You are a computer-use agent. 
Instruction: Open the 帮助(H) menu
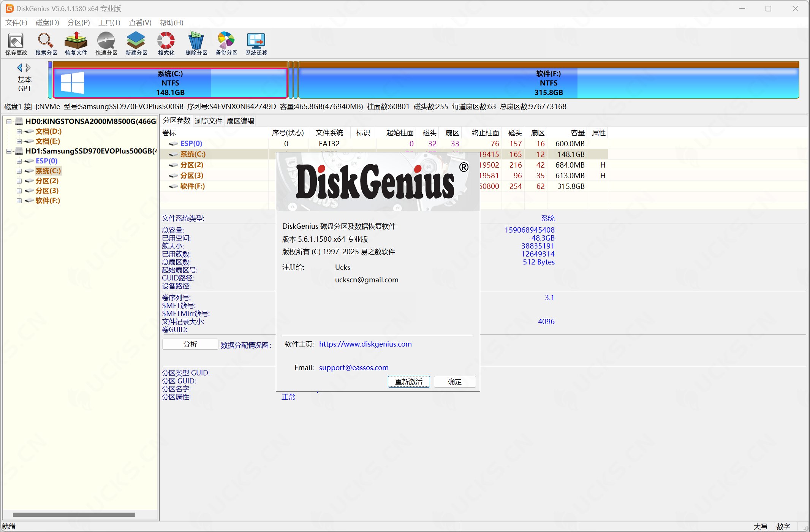[x=172, y=22]
